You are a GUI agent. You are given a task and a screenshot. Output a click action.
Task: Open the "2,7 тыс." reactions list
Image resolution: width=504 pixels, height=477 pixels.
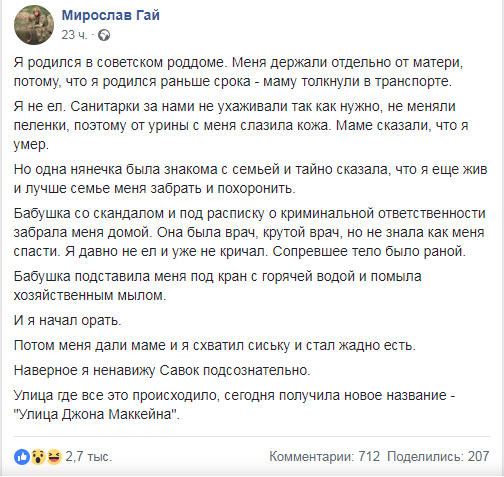click(89, 457)
